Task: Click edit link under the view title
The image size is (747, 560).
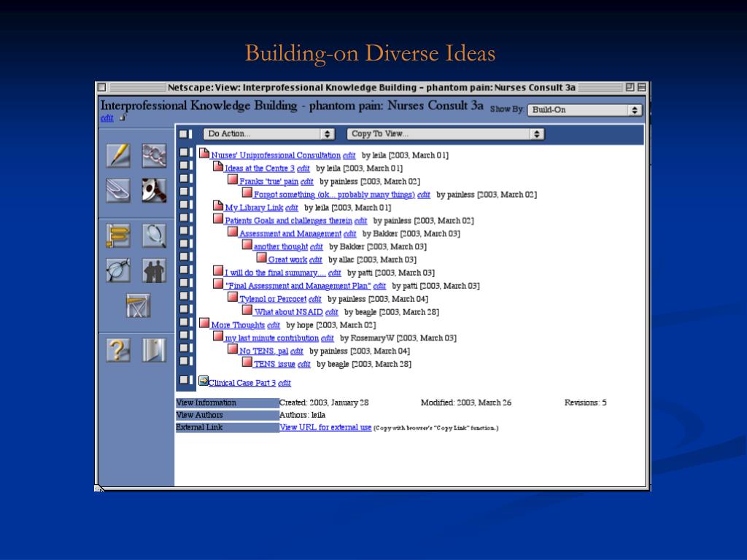Action: click(107, 118)
